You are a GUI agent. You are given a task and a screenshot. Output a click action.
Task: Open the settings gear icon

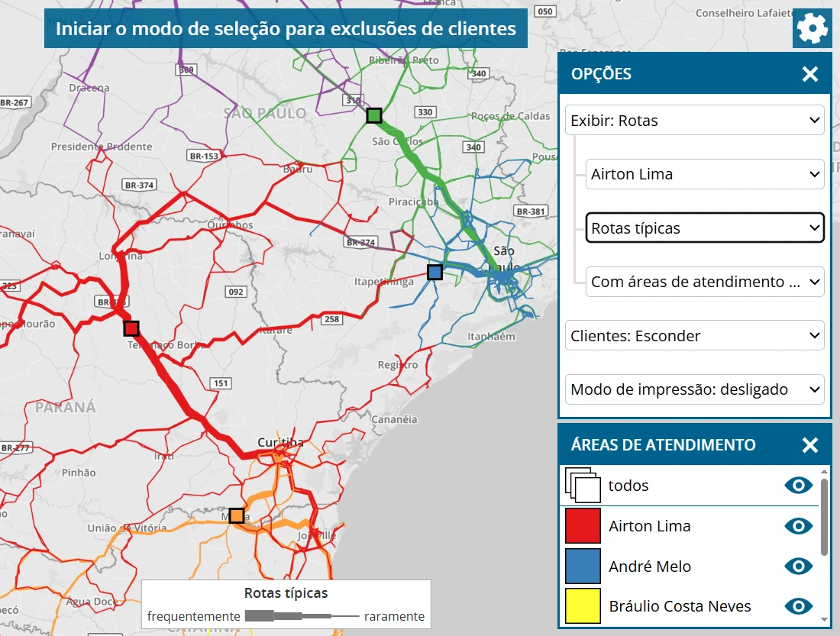812,29
